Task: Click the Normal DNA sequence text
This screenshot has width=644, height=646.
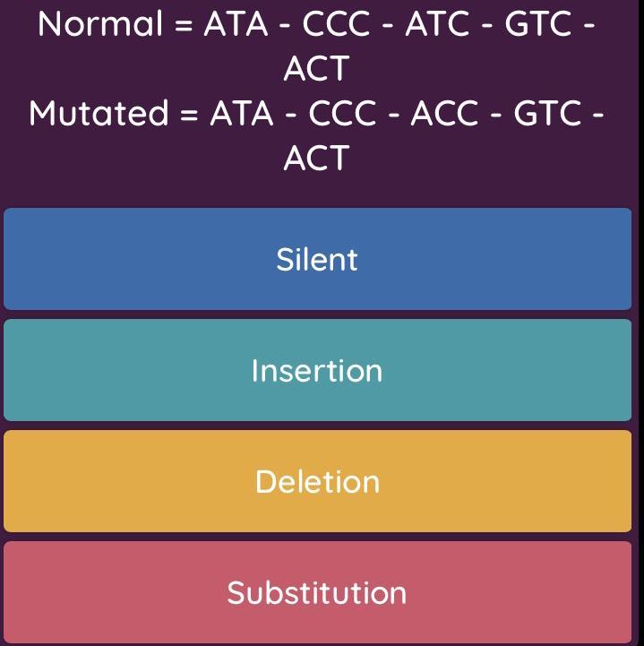Action: 317,46
